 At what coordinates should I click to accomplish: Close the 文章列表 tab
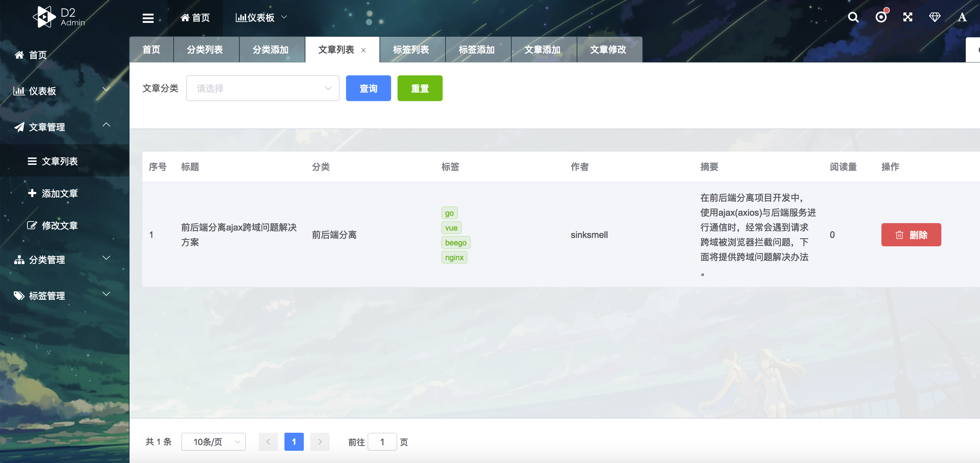click(363, 50)
